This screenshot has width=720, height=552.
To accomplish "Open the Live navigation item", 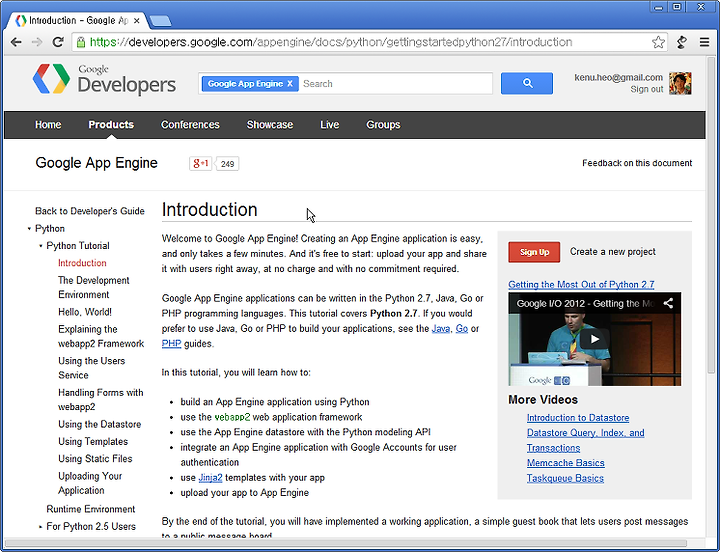I will (x=330, y=125).
